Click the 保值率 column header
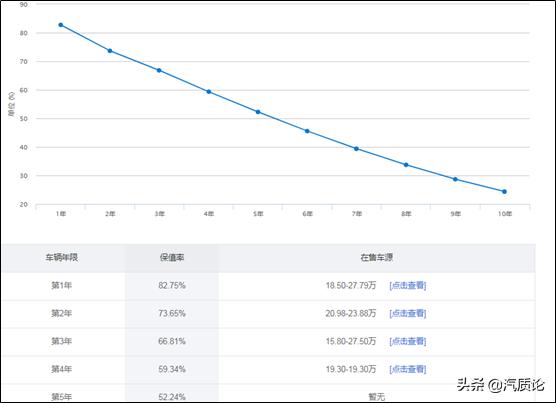This screenshot has height=403, width=556. click(x=172, y=257)
